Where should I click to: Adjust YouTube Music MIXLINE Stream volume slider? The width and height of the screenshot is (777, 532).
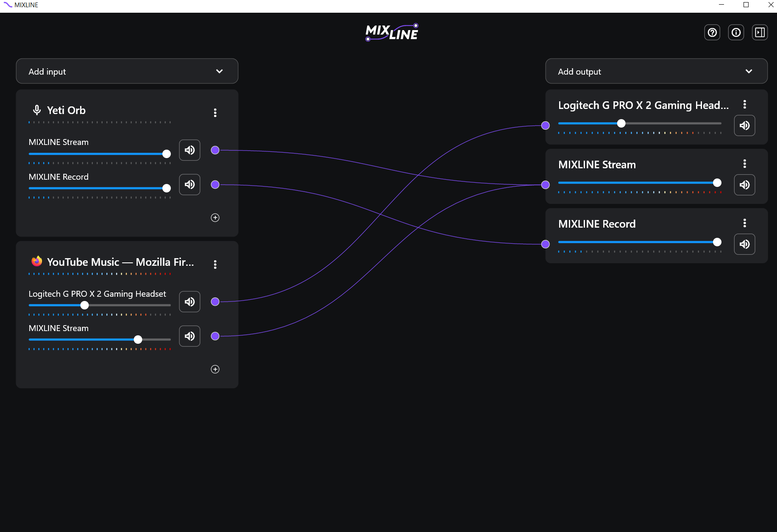point(100,340)
